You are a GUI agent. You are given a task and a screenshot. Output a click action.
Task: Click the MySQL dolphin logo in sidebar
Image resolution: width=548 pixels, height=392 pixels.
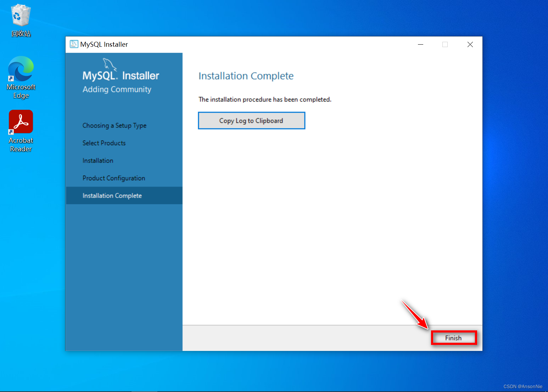tap(110, 64)
